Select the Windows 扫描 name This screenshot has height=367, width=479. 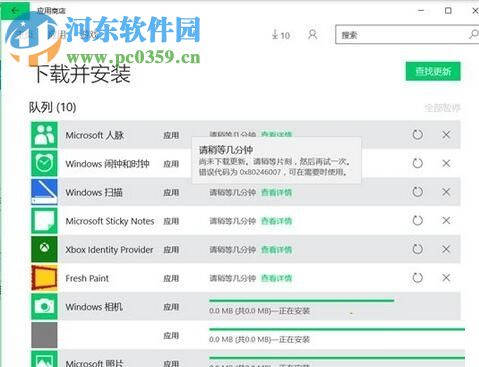coord(94,193)
